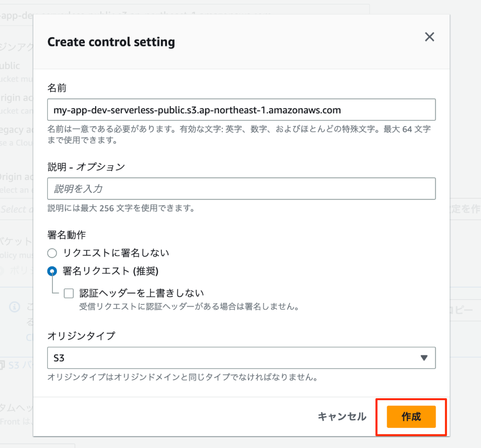Close the Create control setting dialog
481x448 pixels.
tap(429, 37)
